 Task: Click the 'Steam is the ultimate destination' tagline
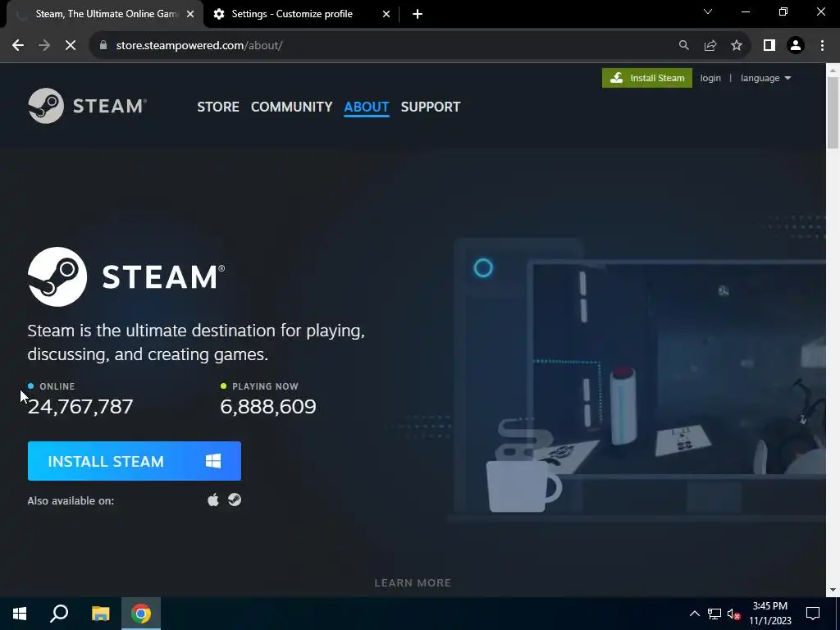196,342
